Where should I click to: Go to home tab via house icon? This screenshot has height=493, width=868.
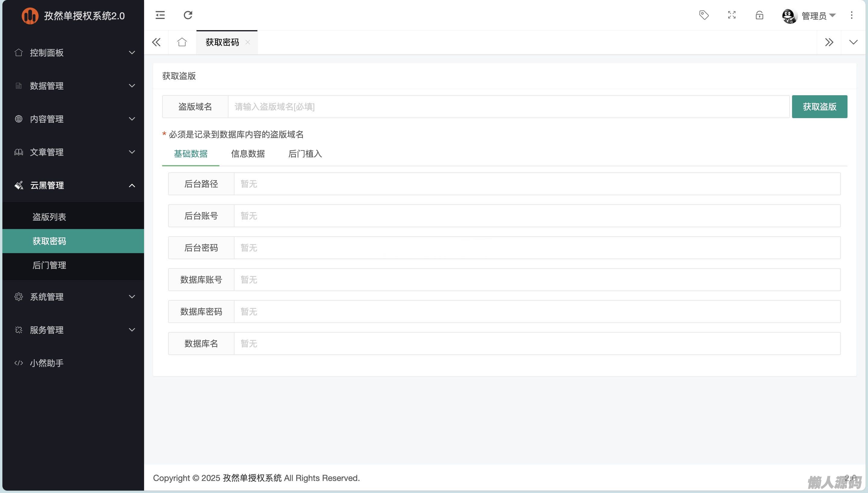pos(182,42)
